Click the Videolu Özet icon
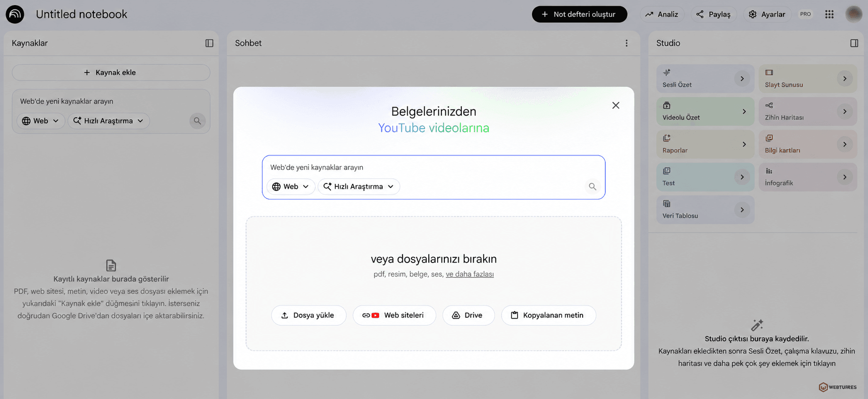868x399 pixels. [x=667, y=105]
